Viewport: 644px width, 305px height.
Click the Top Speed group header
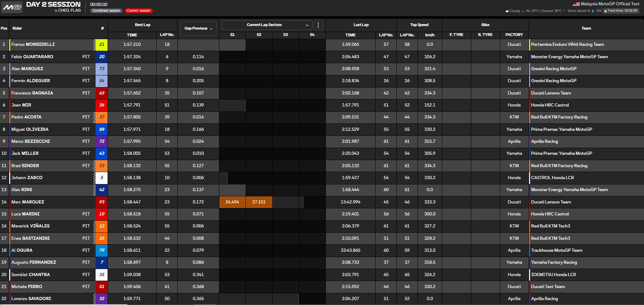point(419,25)
